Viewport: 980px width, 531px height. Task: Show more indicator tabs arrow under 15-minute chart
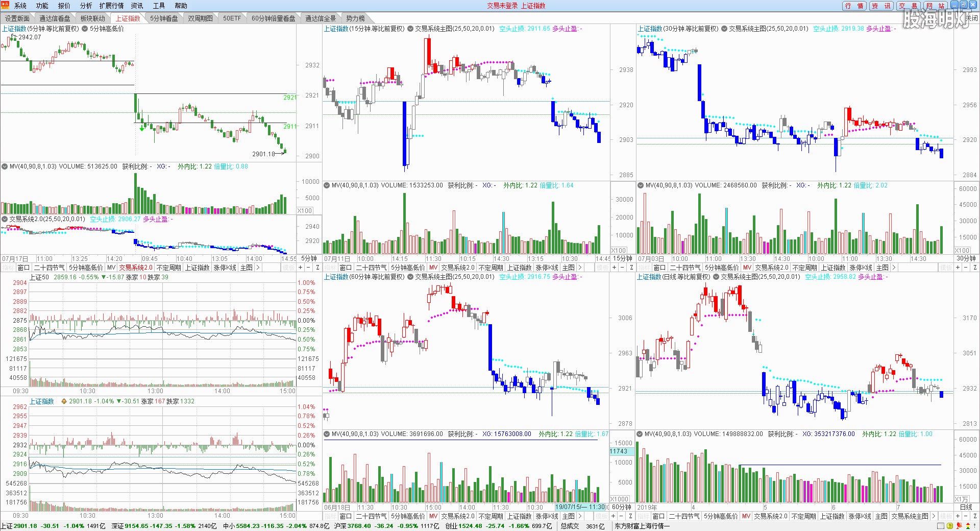(x=580, y=268)
